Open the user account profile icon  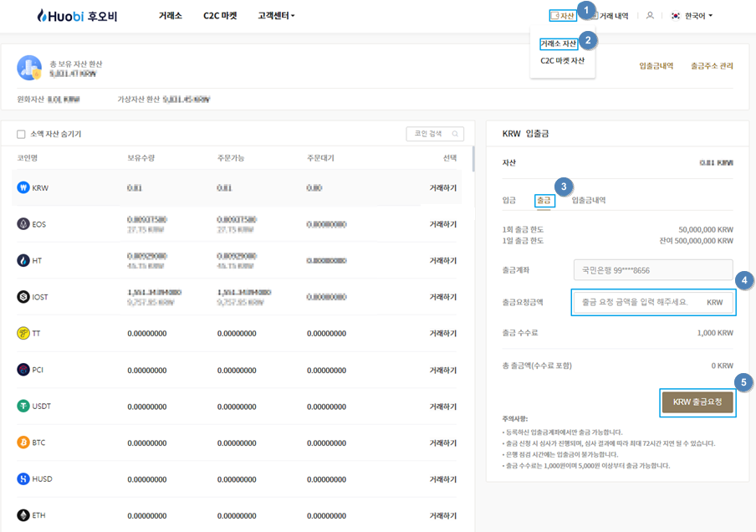point(650,15)
